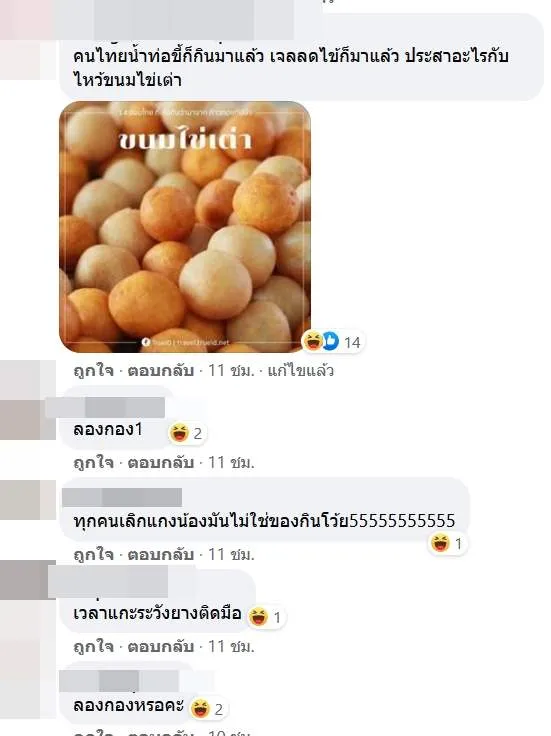Reply to the ทุกคนเลิกแกงน้อง comment

point(161,555)
